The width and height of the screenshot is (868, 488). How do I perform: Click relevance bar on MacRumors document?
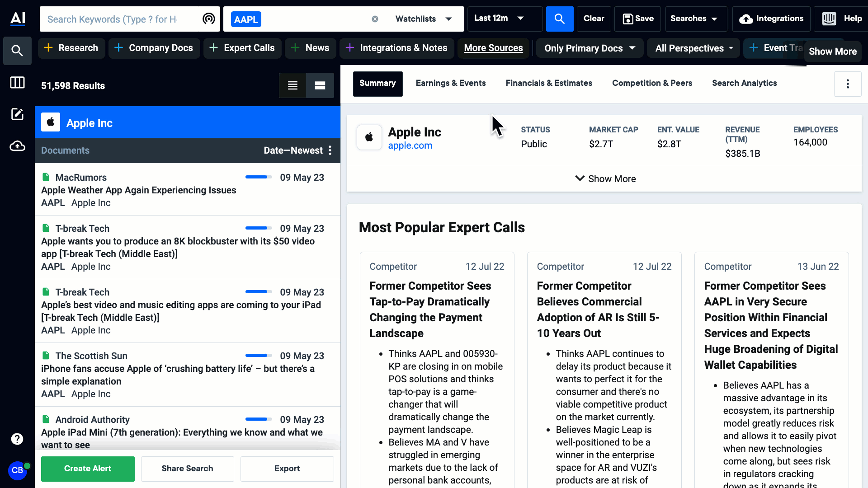[x=259, y=177]
